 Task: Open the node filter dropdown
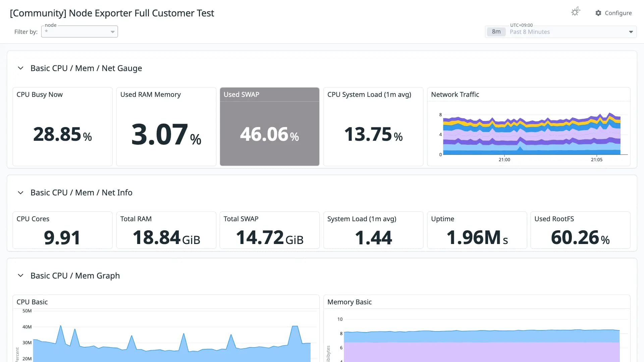(x=79, y=32)
